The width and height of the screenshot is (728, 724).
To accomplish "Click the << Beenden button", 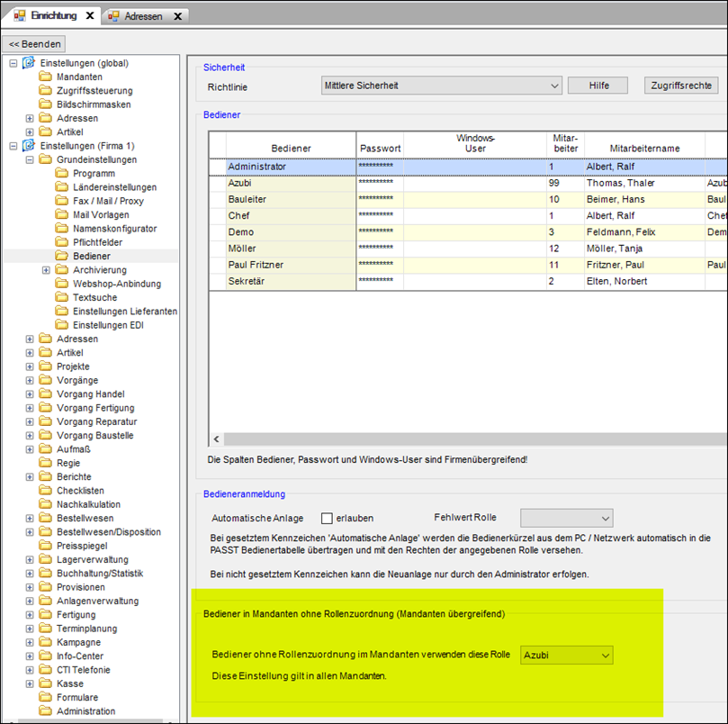I will (36, 43).
